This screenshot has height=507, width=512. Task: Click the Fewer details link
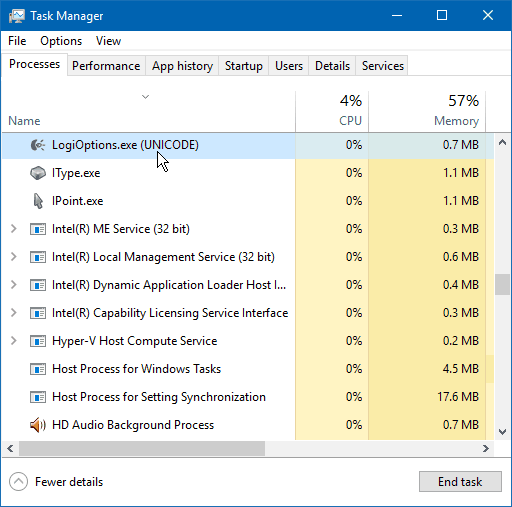(x=69, y=482)
